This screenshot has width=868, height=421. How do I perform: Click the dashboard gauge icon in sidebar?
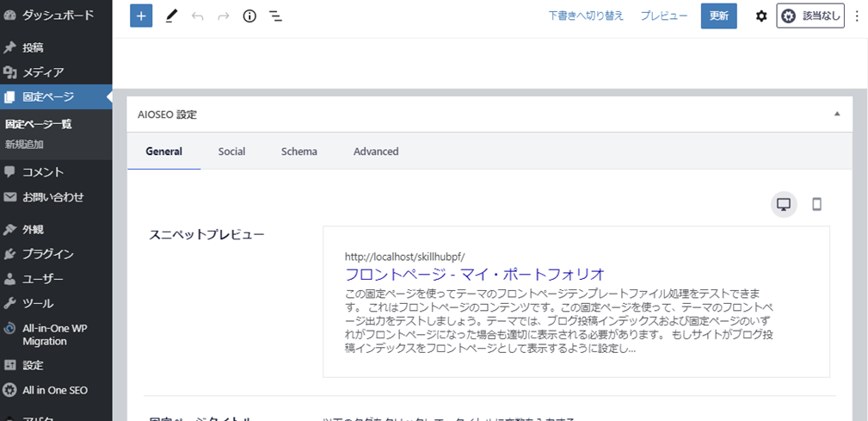9,15
